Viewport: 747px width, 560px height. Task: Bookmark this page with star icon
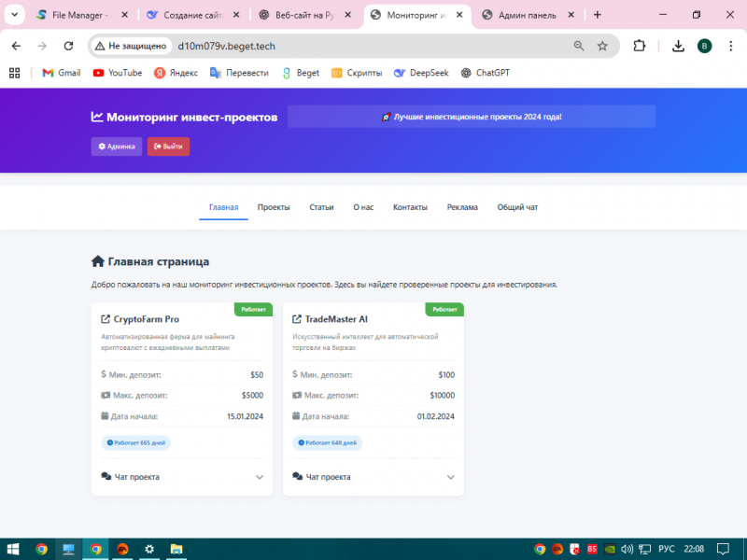click(602, 46)
